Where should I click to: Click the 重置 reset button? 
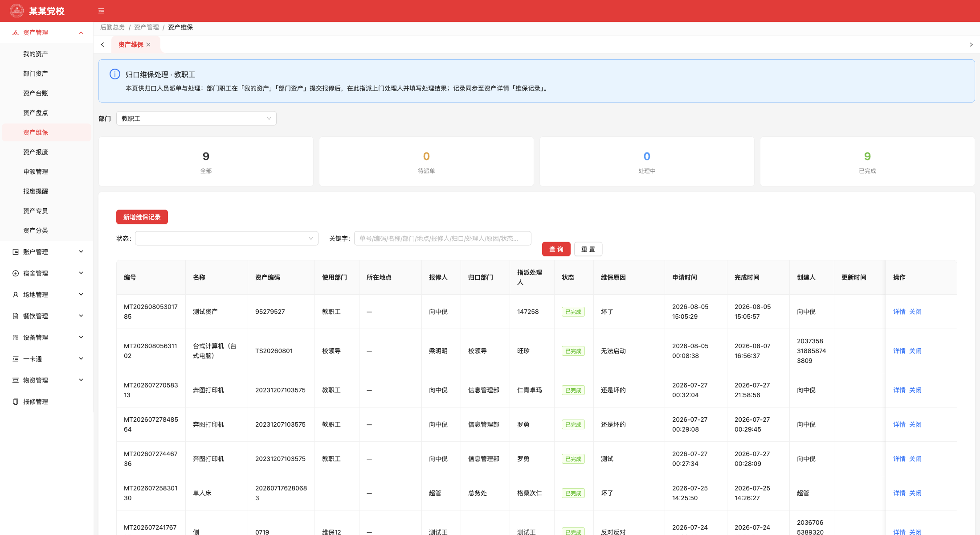[588, 249]
